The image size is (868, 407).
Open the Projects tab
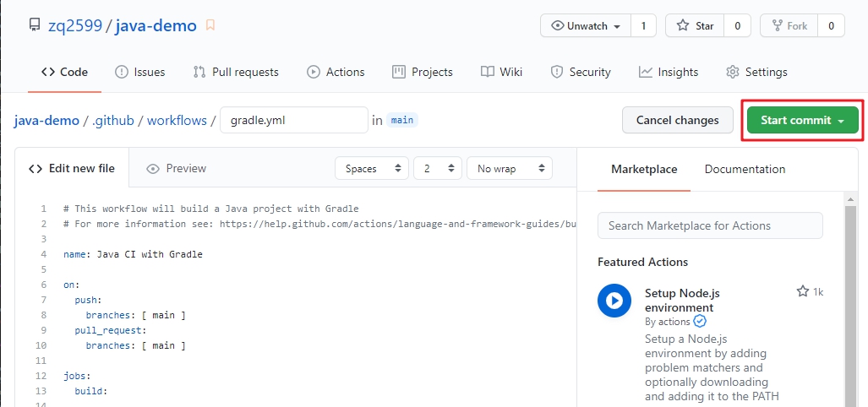pyautogui.click(x=423, y=72)
